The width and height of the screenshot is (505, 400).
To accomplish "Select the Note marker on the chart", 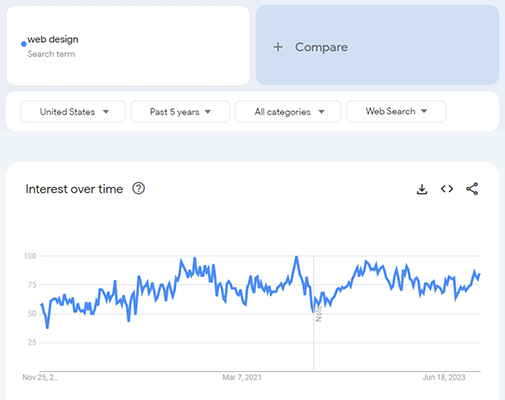I will (x=319, y=314).
